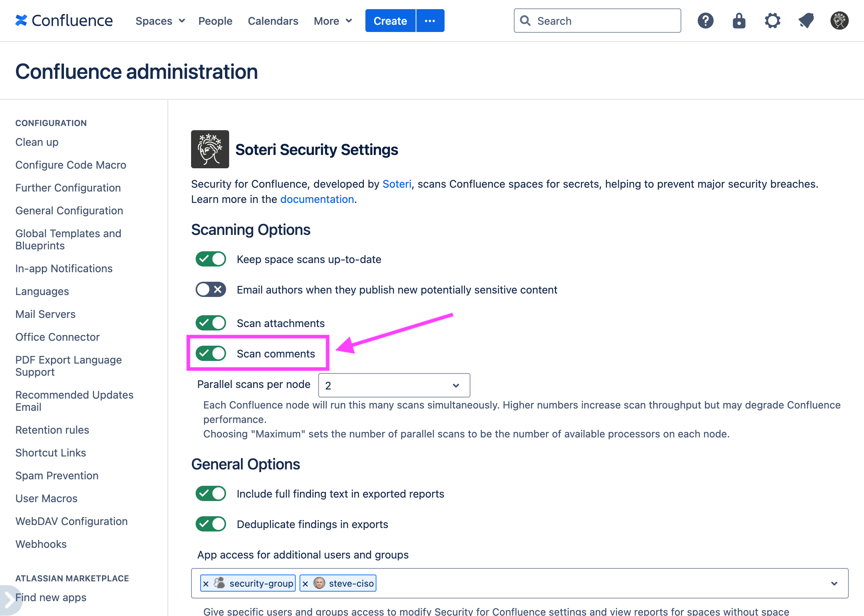Open more create options via the ellipsis button

coord(430,21)
